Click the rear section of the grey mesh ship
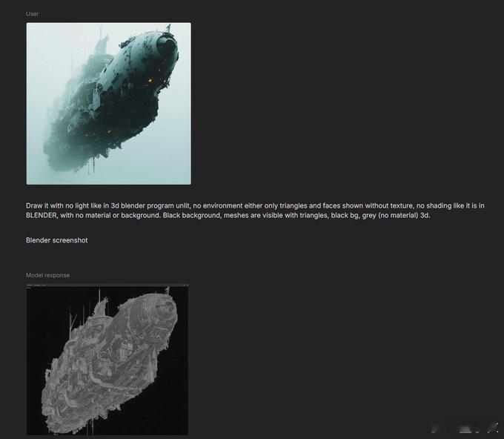 click(69, 405)
